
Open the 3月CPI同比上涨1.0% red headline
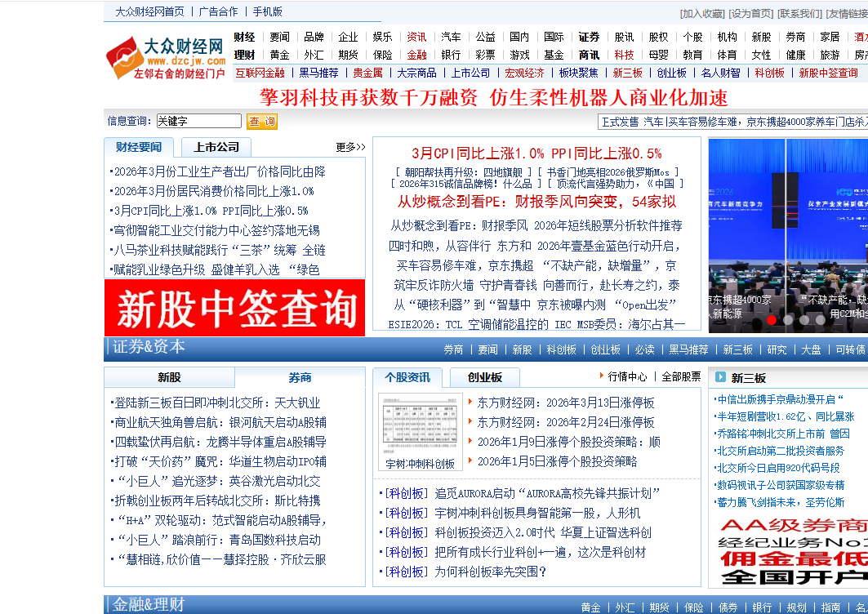[x=536, y=153]
